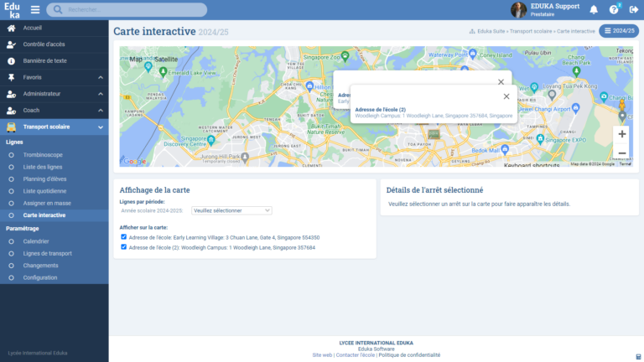Viewport: 644px width, 362px height.
Task: Expand the Coach section
Action: (55, 110)
